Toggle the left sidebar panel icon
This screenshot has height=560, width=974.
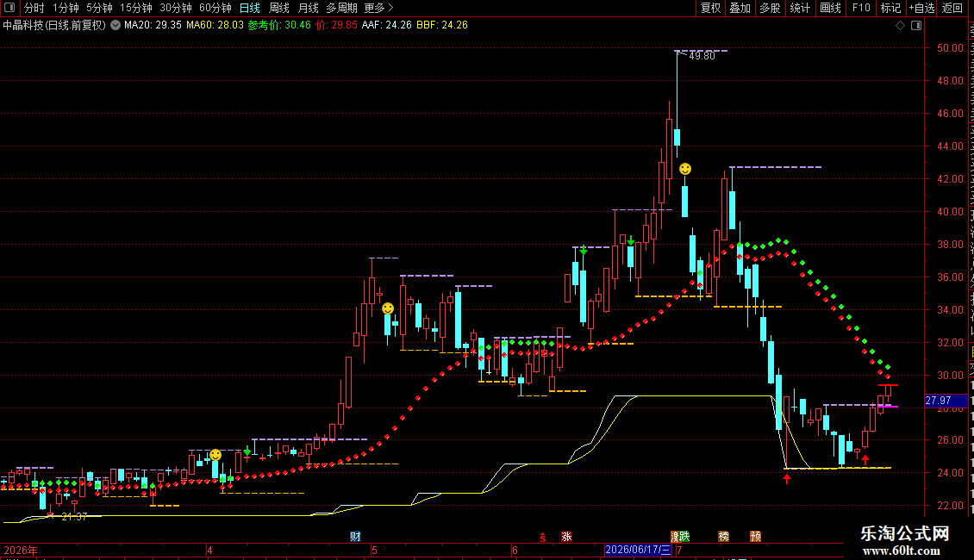click(x=9, y=8)
